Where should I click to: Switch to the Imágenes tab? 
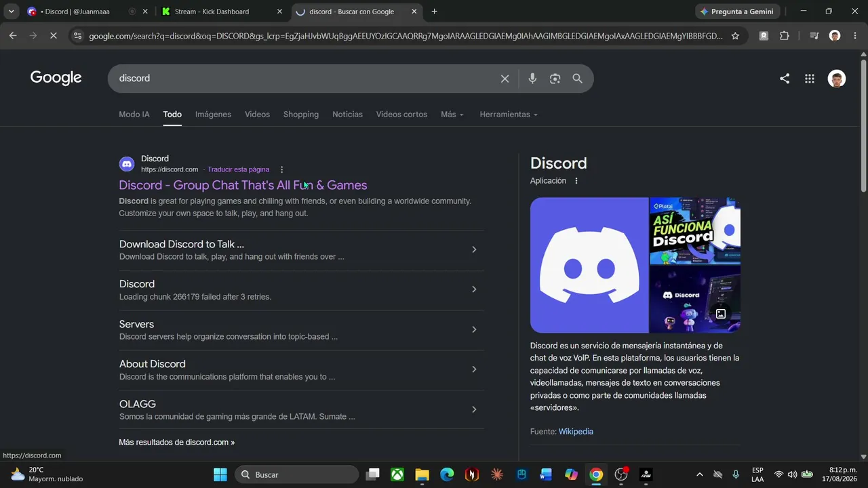click(x=213, y=115)
